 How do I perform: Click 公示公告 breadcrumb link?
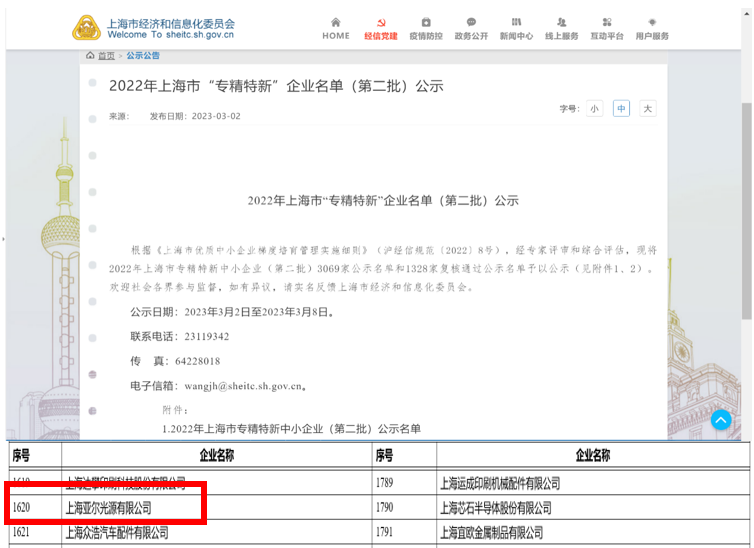coord(142,56)
